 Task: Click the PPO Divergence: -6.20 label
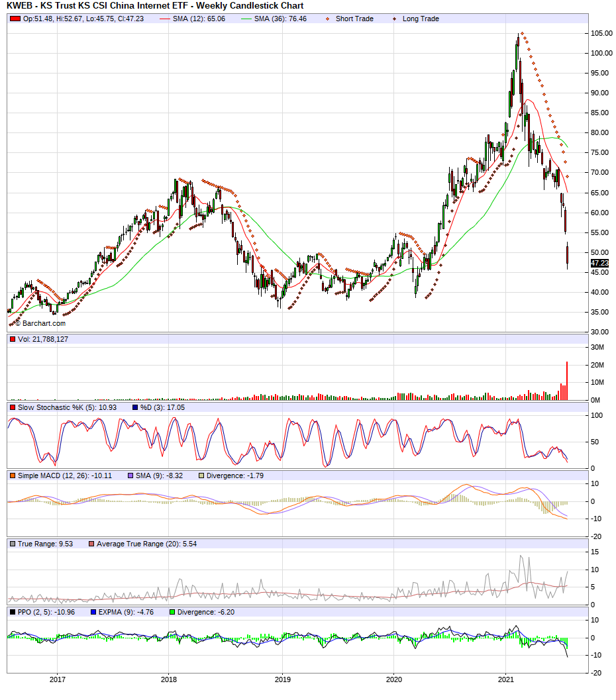click(x=206, y=613)
